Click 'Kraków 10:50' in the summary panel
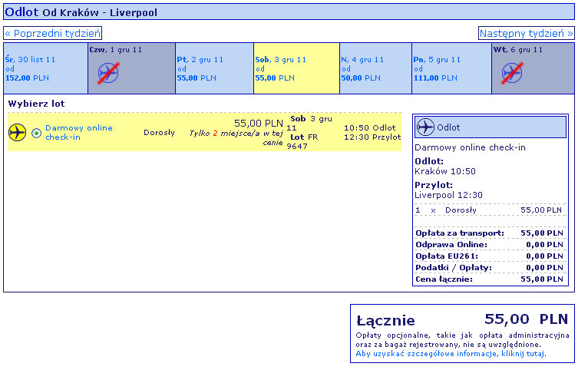Viewport: 588px width, 370px height. (x=445, y=171)
